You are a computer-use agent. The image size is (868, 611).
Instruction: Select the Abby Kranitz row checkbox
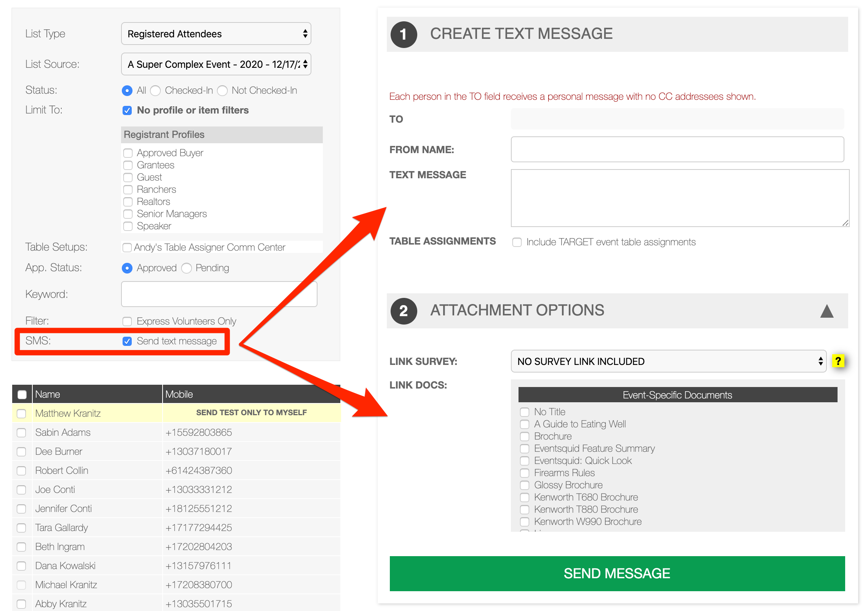pos(21,604)
